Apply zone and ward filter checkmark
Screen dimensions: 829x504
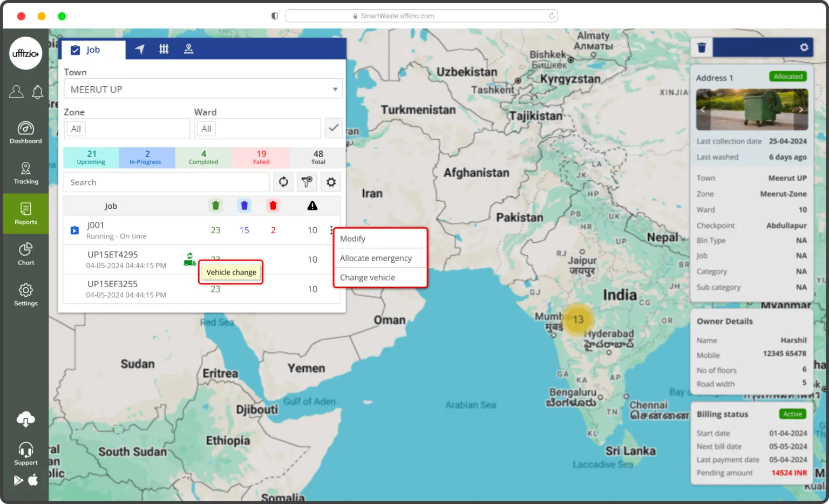click(x=334, y=128)
